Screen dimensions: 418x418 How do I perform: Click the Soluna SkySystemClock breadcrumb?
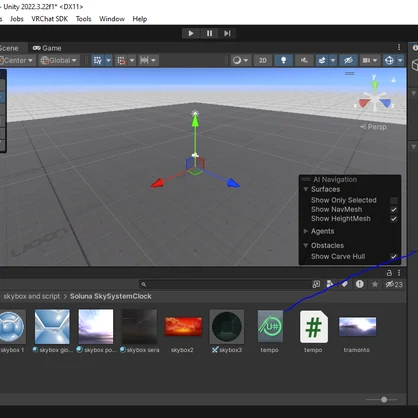pos(111,296)
